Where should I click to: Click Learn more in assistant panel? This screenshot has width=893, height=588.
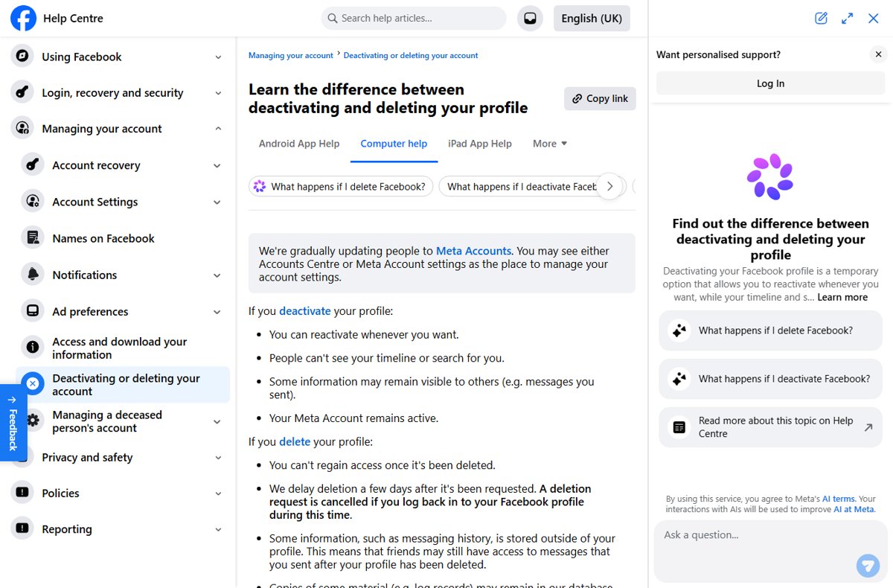[842, 297]
